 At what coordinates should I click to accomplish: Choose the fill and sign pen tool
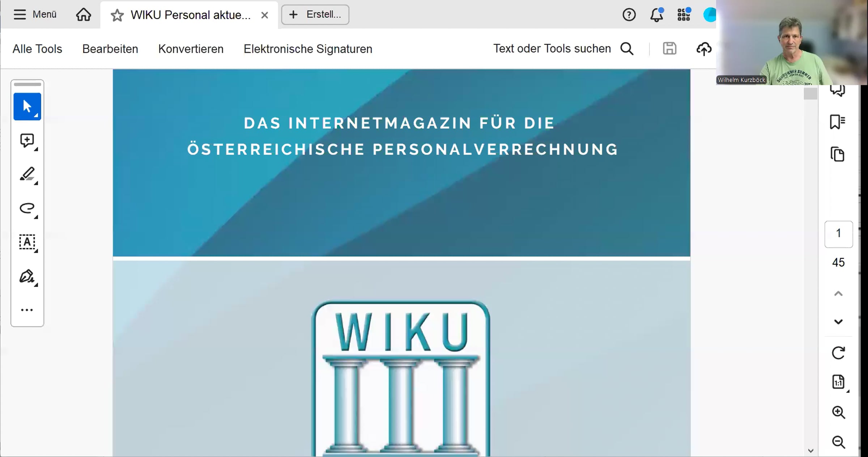pyautogui.click(x=27, y=277)
